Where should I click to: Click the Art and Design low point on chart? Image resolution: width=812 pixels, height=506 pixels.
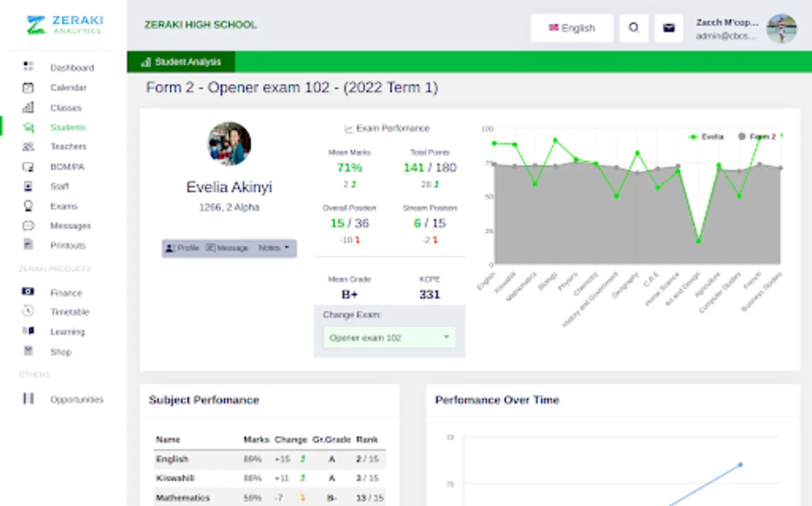[698, 241]
